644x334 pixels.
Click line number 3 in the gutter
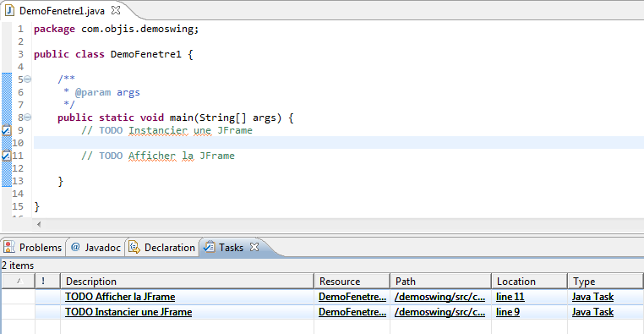(x=20, y=54)
